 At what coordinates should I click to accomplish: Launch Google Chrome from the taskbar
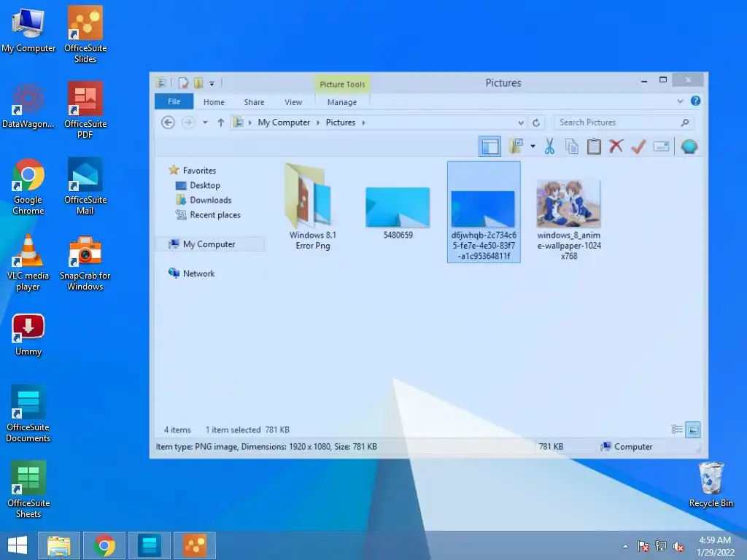[x=104, y=545]
